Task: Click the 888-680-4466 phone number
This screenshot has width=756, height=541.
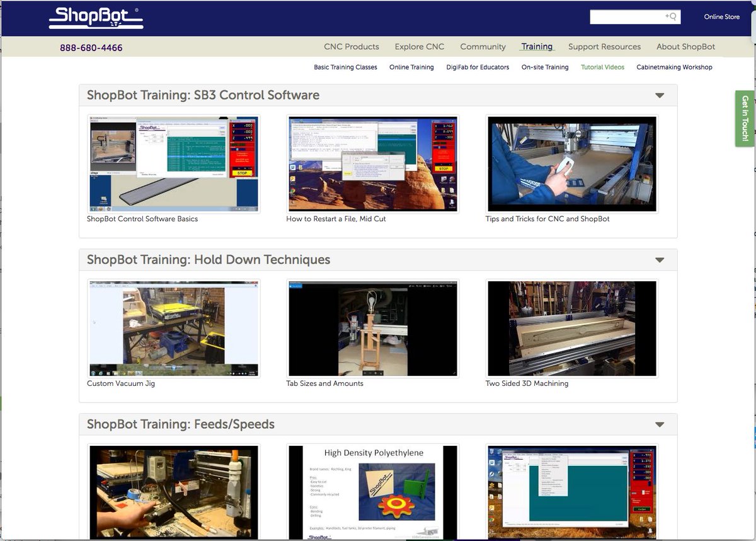Action: pos(91,48)
